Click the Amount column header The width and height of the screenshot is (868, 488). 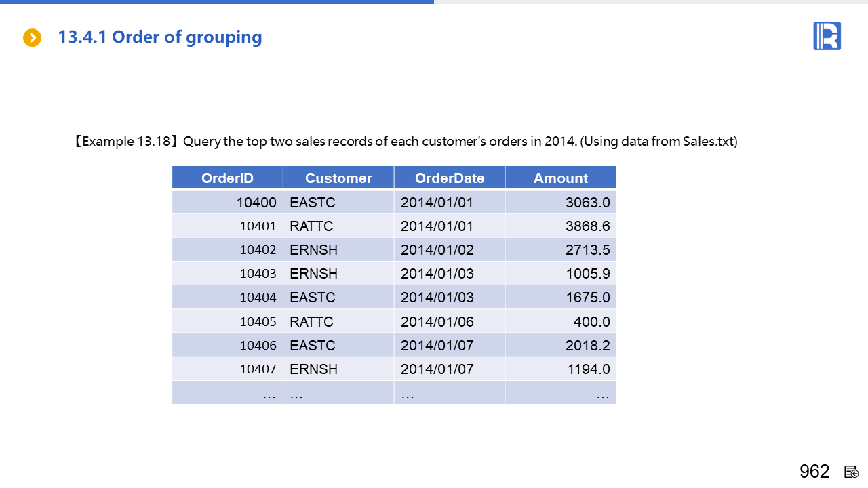560,178
